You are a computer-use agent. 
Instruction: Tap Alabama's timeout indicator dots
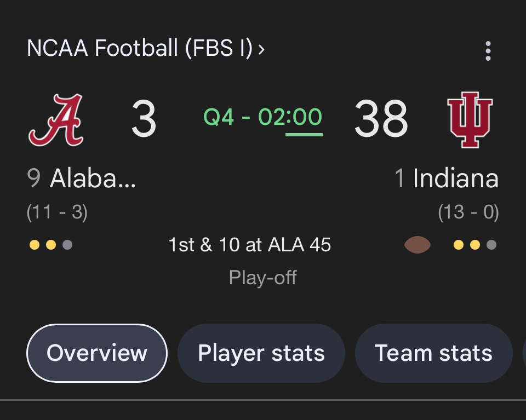[x=50, y=245]
